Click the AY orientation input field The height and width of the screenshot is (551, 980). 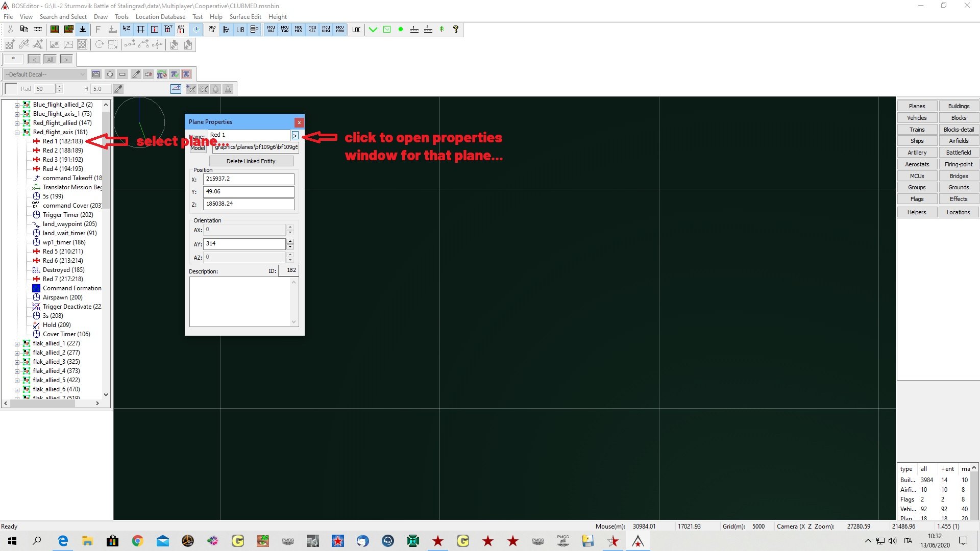pyautogui.click(x=244, y=244)
